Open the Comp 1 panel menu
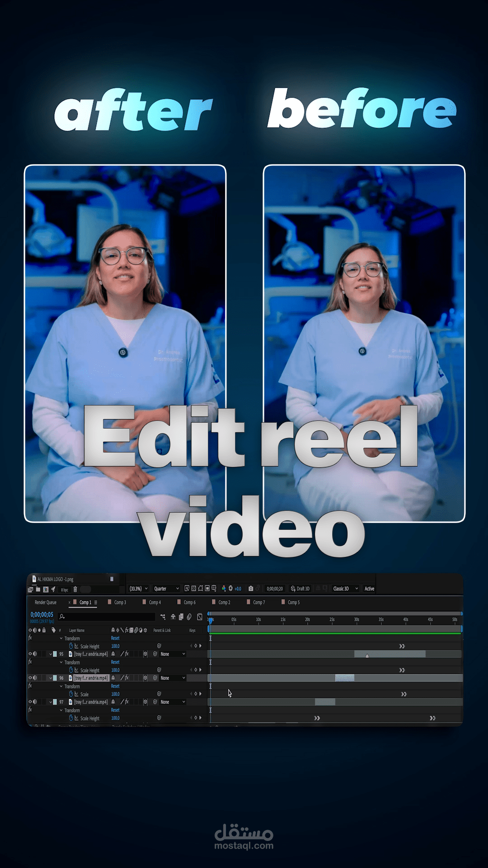488x868 pixels. [96, 602]
